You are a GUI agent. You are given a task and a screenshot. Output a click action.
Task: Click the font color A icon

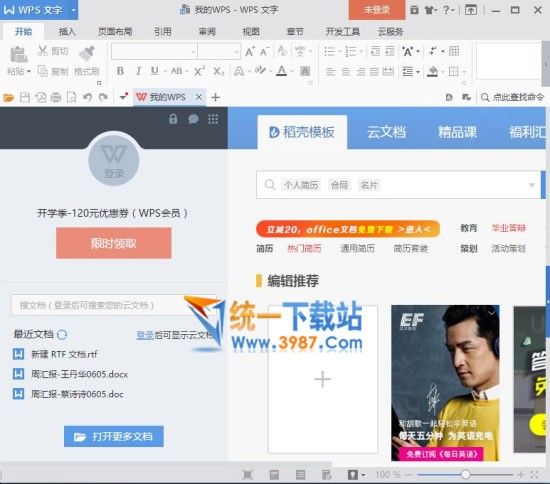coord(281,71)
